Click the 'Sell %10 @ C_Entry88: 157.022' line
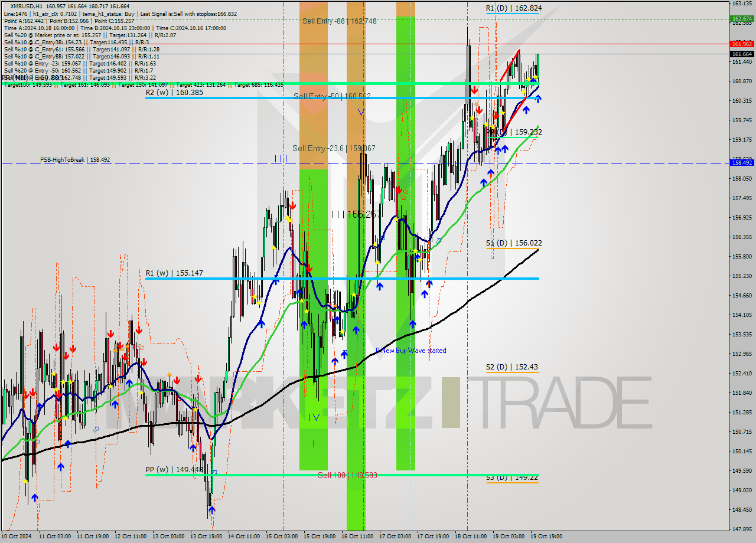The image size is (756, 543). (x=82, y=56)
